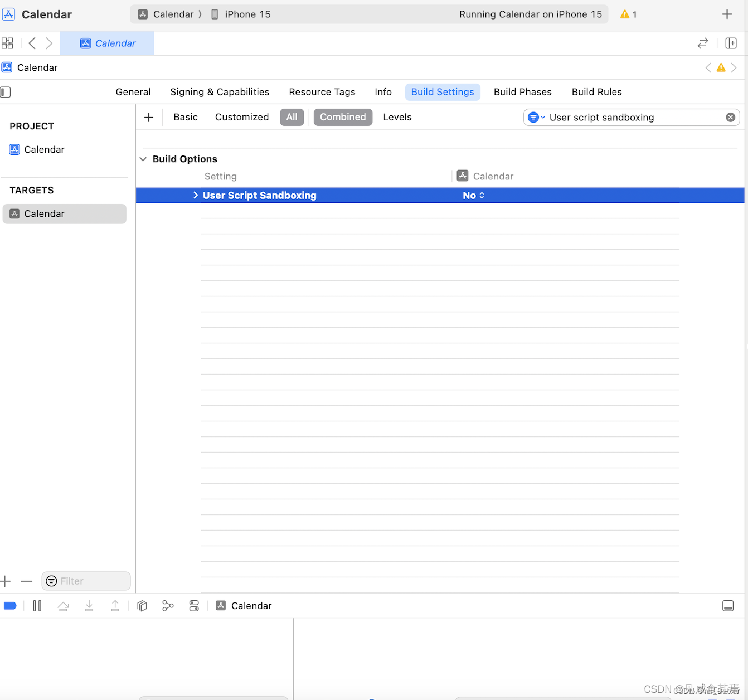Clear the build settings search field
The width and height of the screenshot is (748, 700).
pos(730,117)
